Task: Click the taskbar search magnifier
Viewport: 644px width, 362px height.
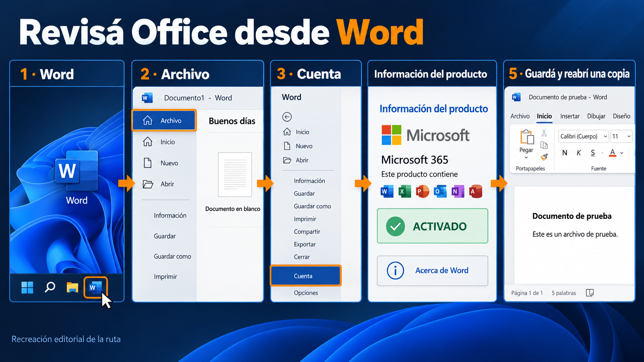Action: [x=50, y=287]
